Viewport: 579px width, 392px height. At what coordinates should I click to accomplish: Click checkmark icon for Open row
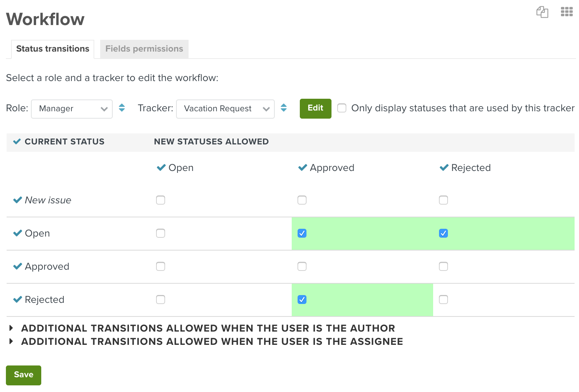(x=17, y=233)
